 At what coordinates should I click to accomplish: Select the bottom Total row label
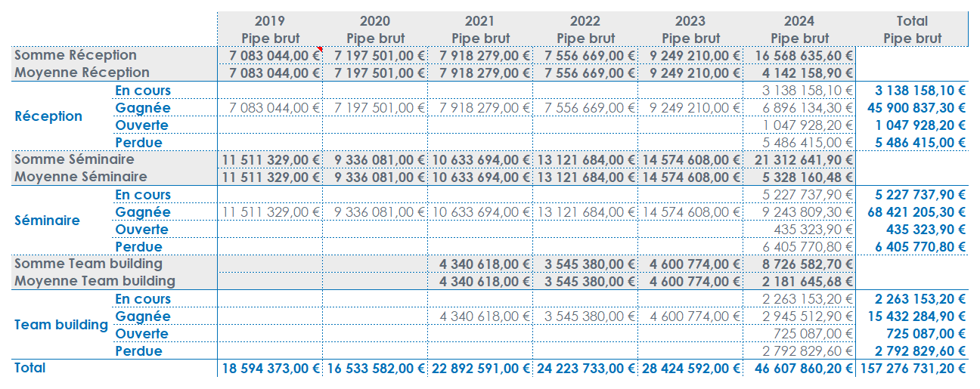(x=30, y=368)
